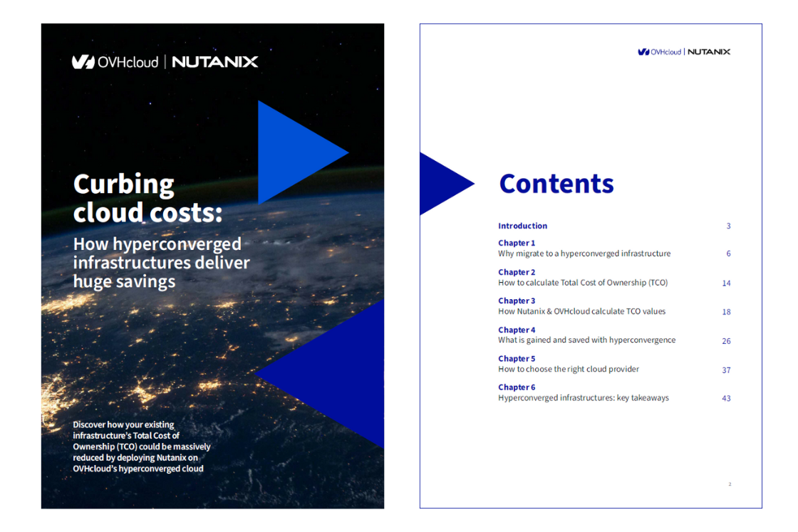Click page number 43 for Chapter 6
Screen dimensions: 798x532
(726, 398)
